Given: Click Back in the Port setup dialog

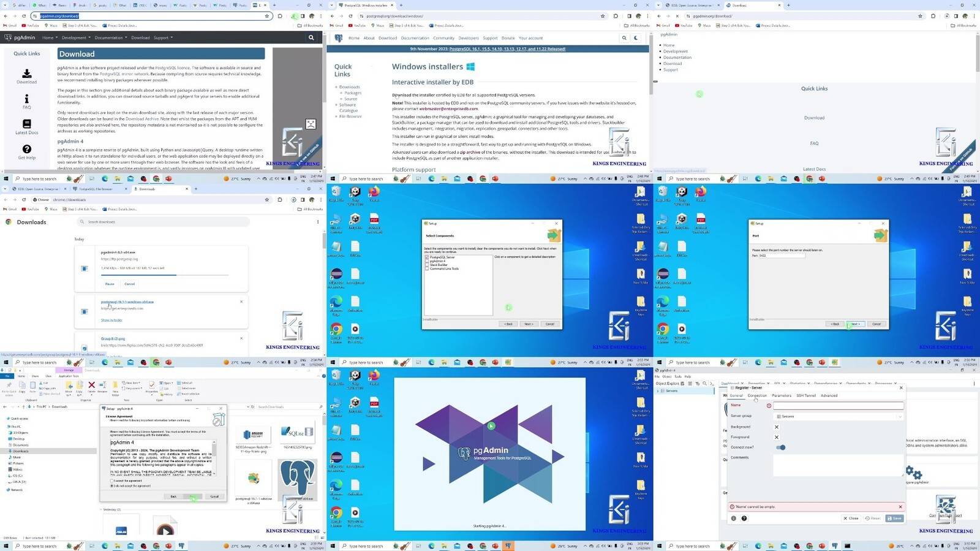Looking at the screenshot, I should tap(835, 324).
